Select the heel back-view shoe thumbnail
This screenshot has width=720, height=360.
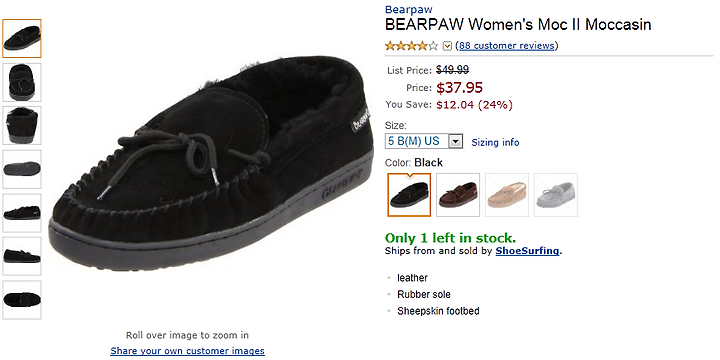pos(22,125)
